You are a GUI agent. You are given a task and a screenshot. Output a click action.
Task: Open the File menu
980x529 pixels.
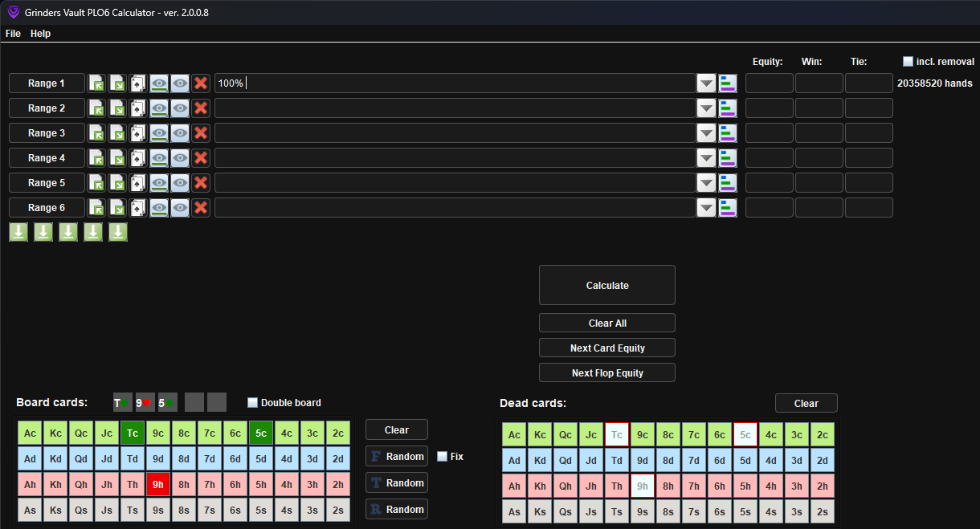click(x=13, y=34)
